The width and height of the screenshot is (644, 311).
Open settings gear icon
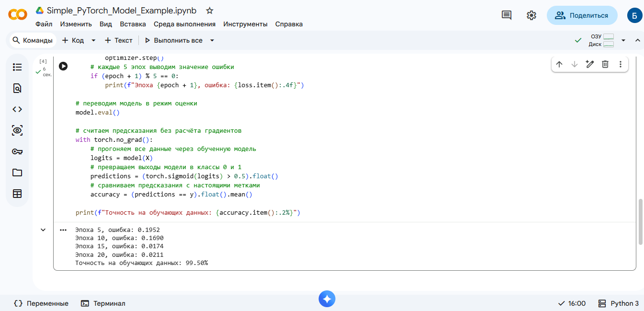531,15
